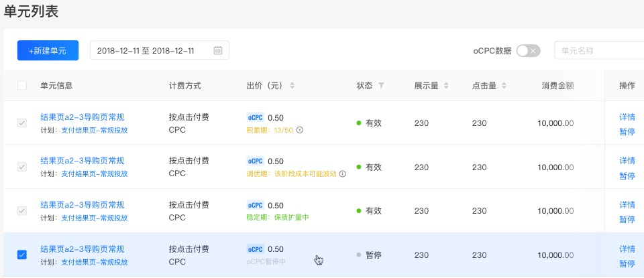Screen dimensions: 644x278
Task: Click the +新建单元 button
Action: tap(48, 50)
